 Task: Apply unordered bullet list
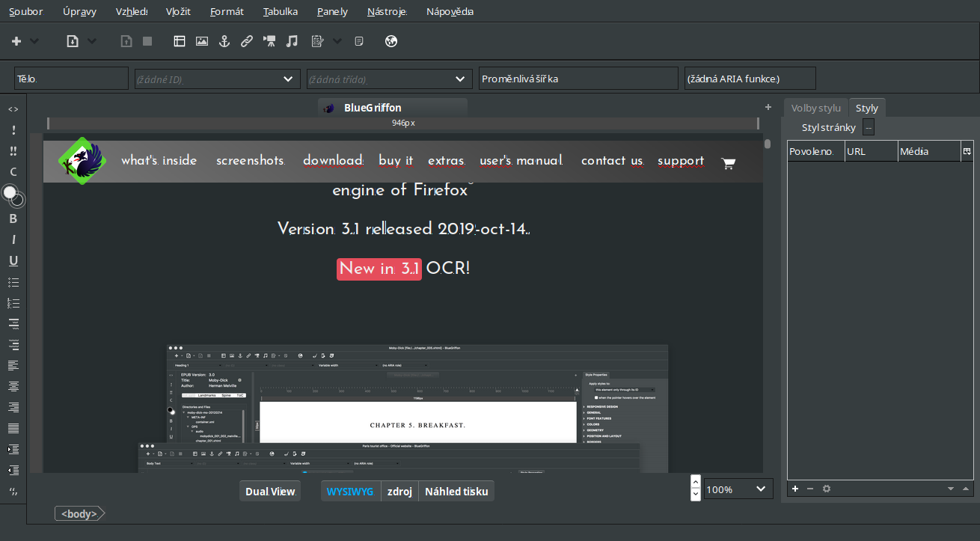coord(13,282)
